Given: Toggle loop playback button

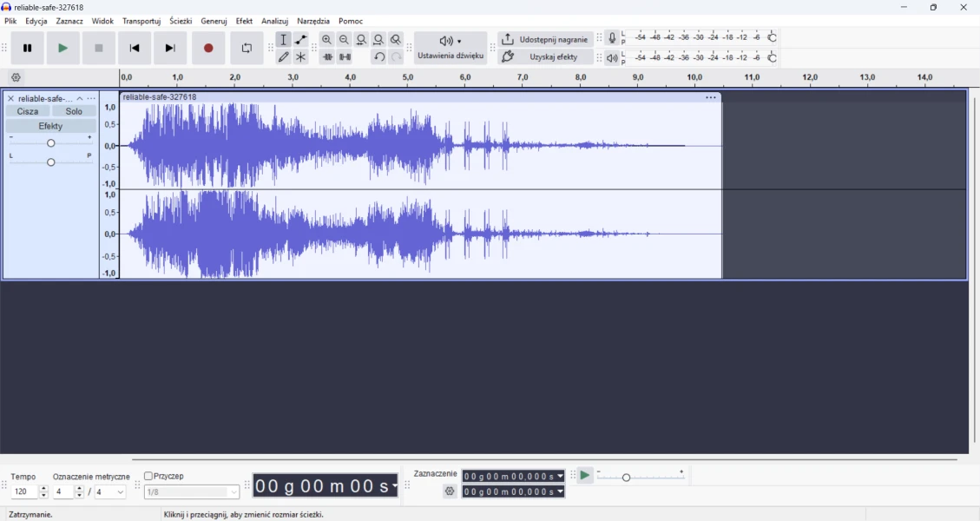Looking at the screenshot, I should tap(247, 49).
